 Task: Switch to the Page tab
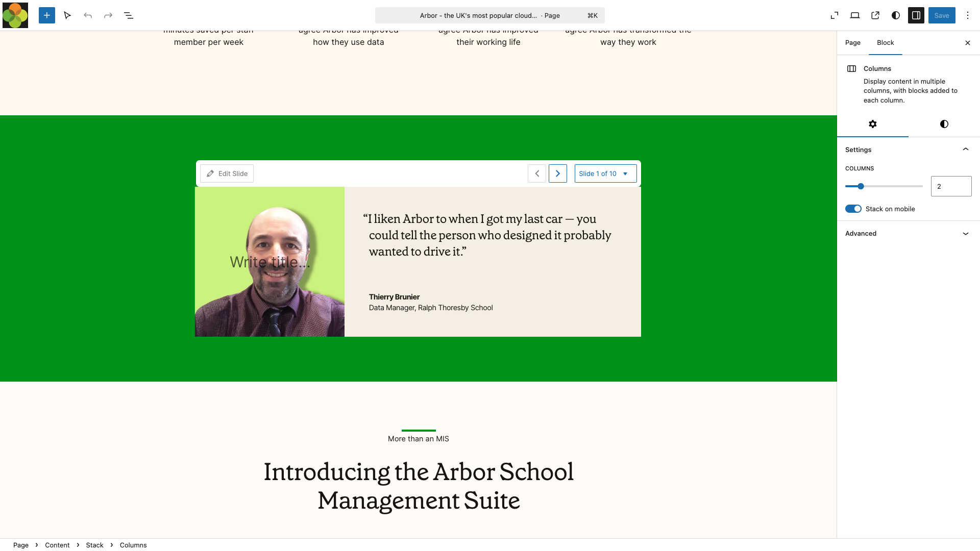coord(853,43)
